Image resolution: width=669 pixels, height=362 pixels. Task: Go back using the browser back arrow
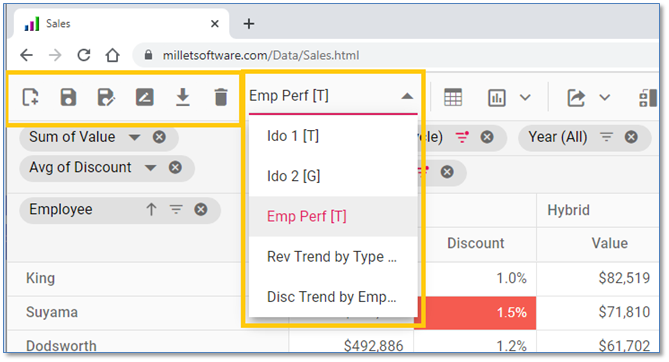pos(26,55)
